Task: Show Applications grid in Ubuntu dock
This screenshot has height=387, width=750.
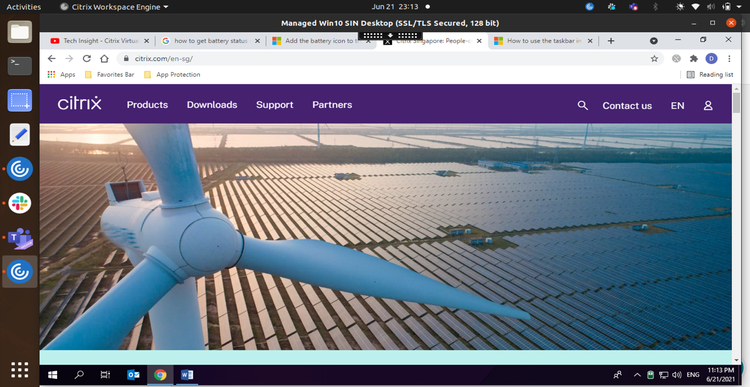Action: (20, 370)
